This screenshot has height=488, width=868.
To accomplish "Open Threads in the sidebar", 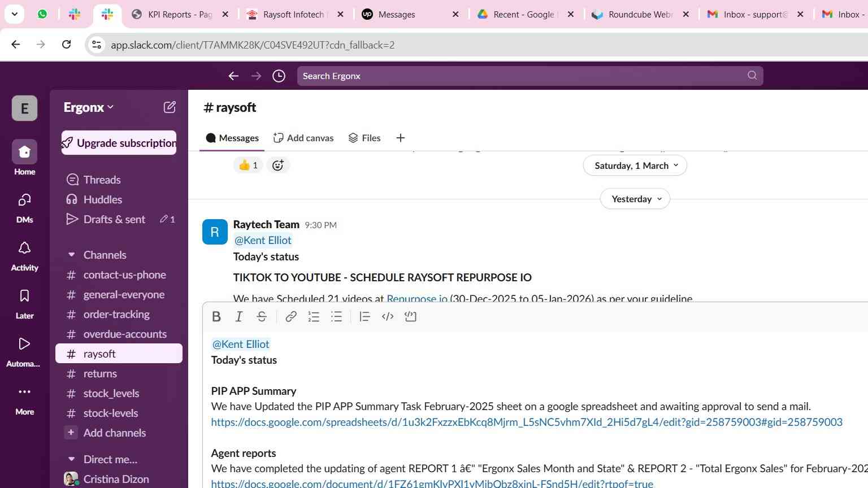I will click(102, 180).
